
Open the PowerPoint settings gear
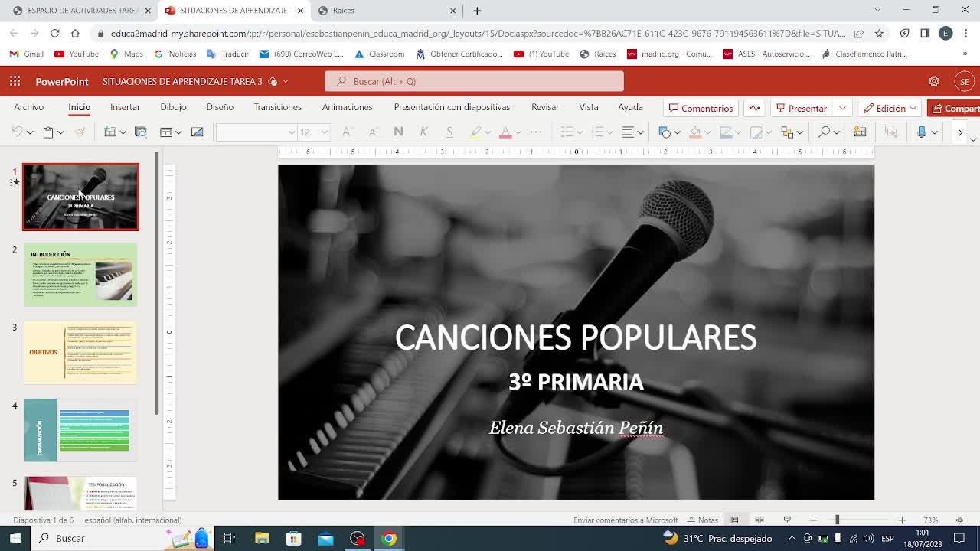tap(933, 81)
